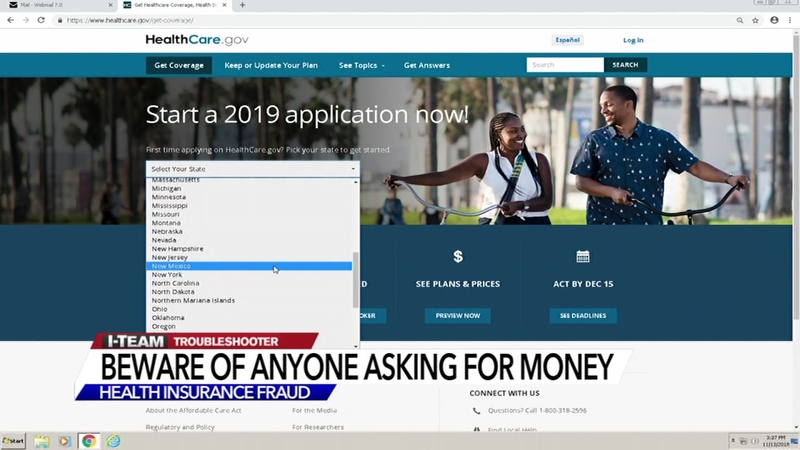Pick Ohio from the state list
Image resolution: width=800 pixels, height=450 pixels.
159,309
